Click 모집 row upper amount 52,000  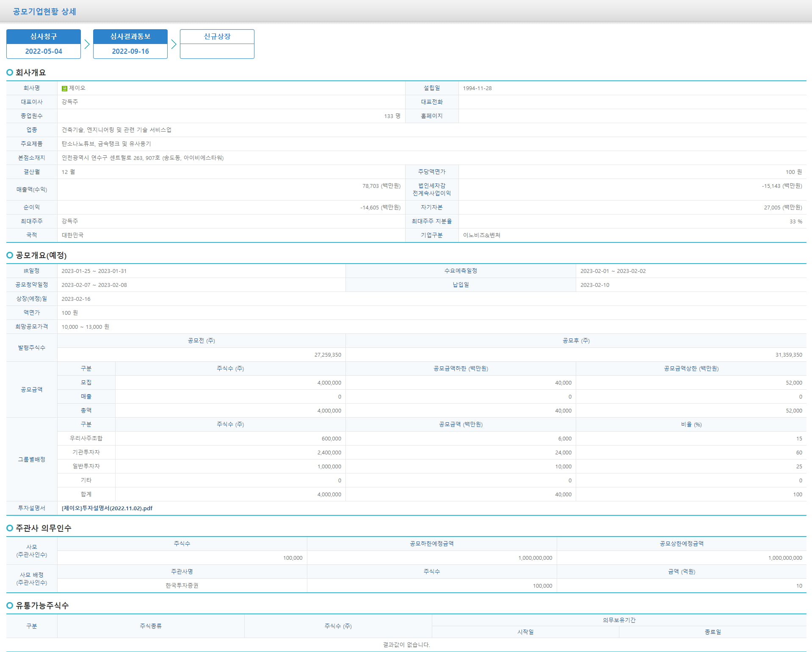click(794, 383)
